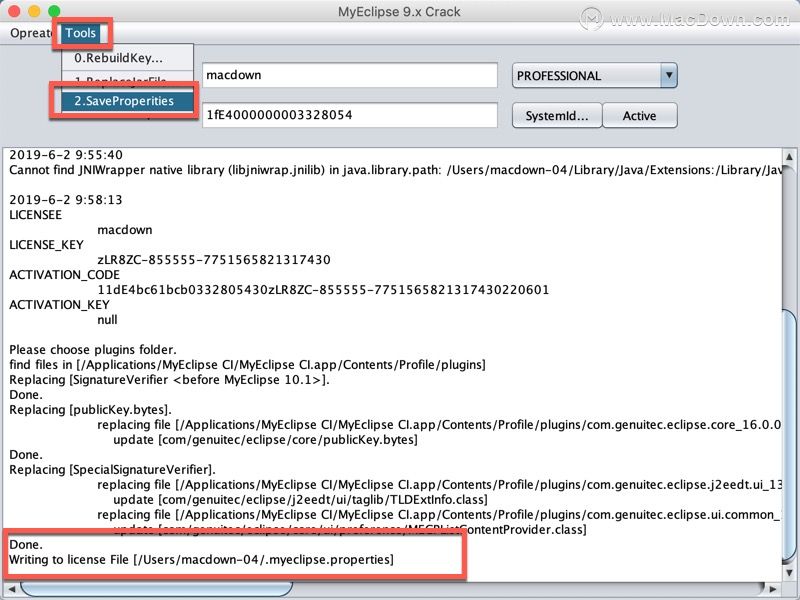Open the Opreate menu
Screen dimensions: 800x600
(32, 33)
